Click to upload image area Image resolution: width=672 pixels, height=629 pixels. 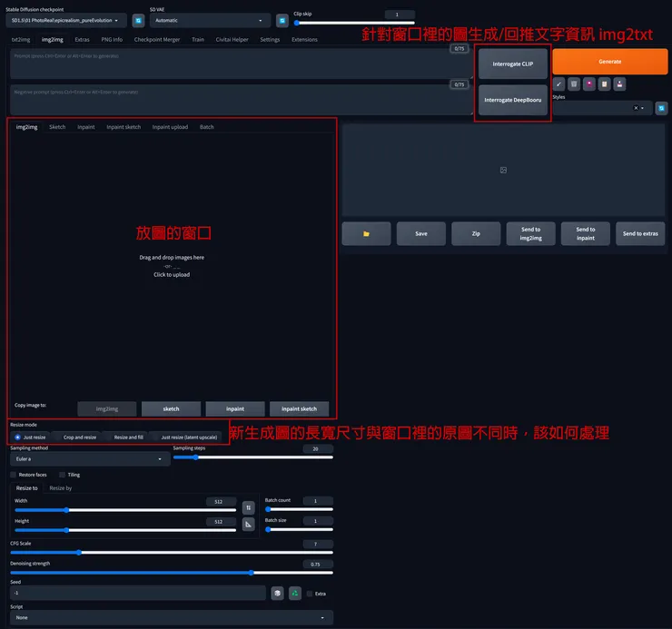pyautogui.click(x=172, y=266)
